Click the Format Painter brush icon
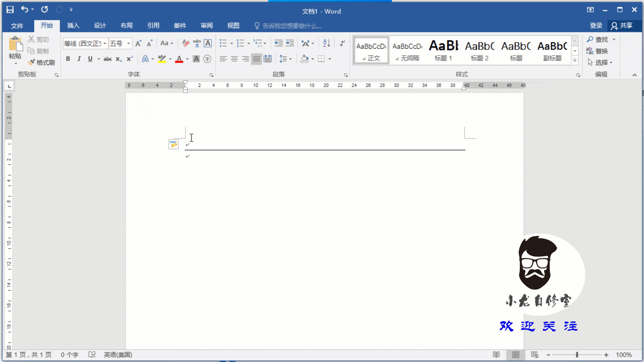 point(32,62)
